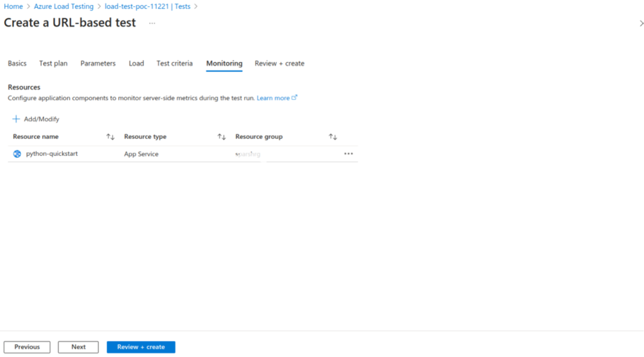644x357 pixels.
Task: Go to load-test-poc-11221 | Tests breadcrumb
Action: pos(148,6)
